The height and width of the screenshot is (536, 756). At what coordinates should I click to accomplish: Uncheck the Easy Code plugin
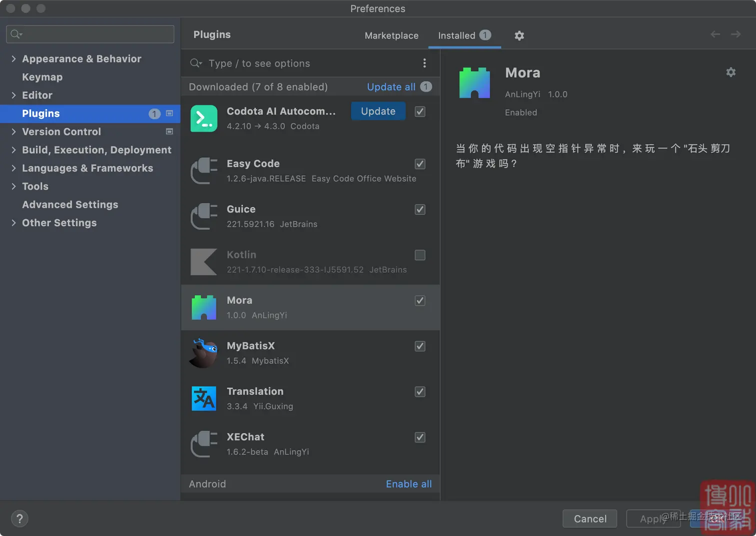click(420, 164)
